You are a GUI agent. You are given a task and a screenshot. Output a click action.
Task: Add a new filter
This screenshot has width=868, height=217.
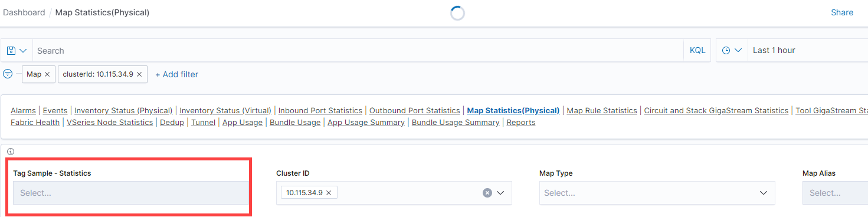click(x=176, y=74)
